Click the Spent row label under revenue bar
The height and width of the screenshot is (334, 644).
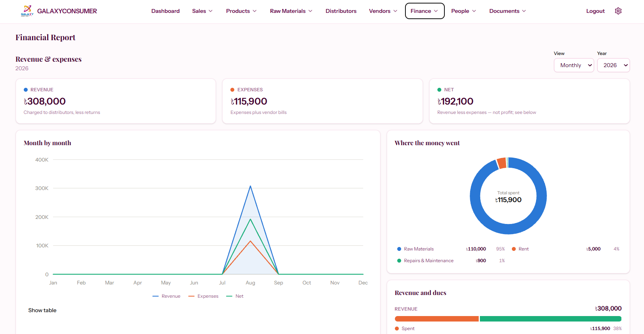click(x=408, y=329)
